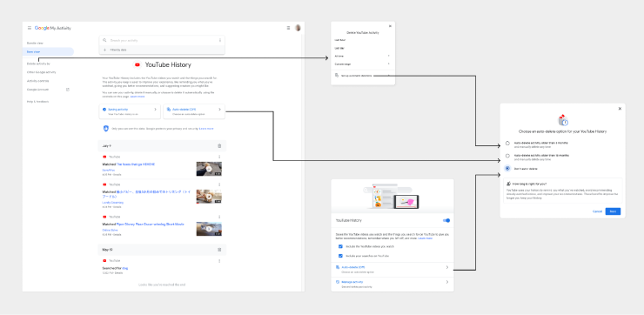Click the auto-delete bin illustration in dialog
The width and height of the screenshot is (644, 315).
pos(563,120)
